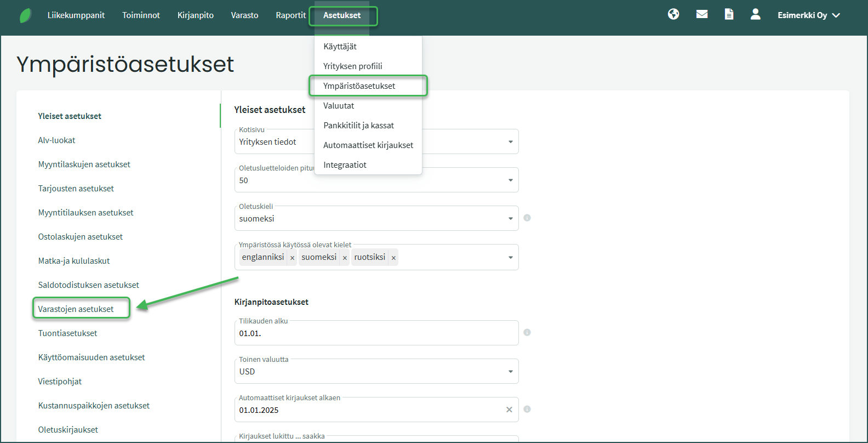
Task: Click the green leaf logo icon
Action: click(25, 15)
